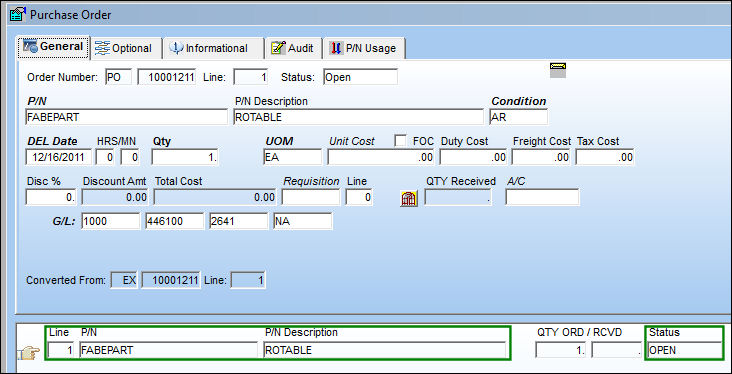Click the Freight Cost field
The height and width of the screenshot is (374, 732).
[542, 157]
